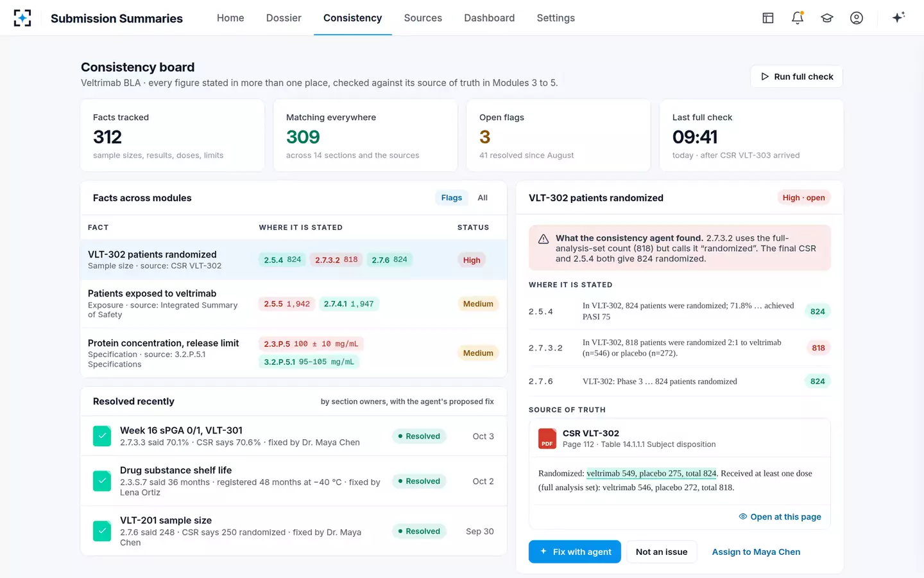This screenshot has height=578, width=924.
Task: Switch to the Sources tab
Action: pos(423,18)
